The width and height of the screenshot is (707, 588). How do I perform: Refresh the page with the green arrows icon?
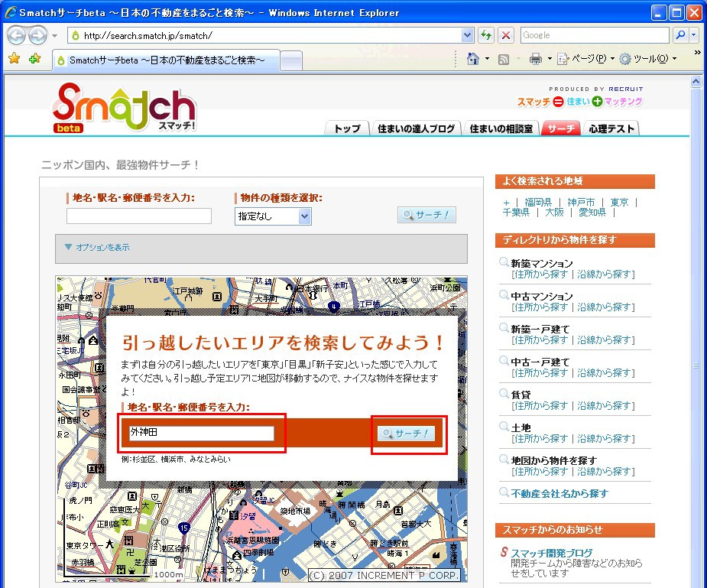pyautogui.click(x=485, y=35)
